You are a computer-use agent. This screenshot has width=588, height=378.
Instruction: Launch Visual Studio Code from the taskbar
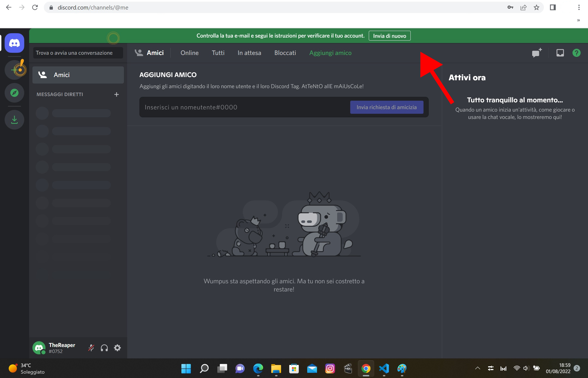click(384, 369)
